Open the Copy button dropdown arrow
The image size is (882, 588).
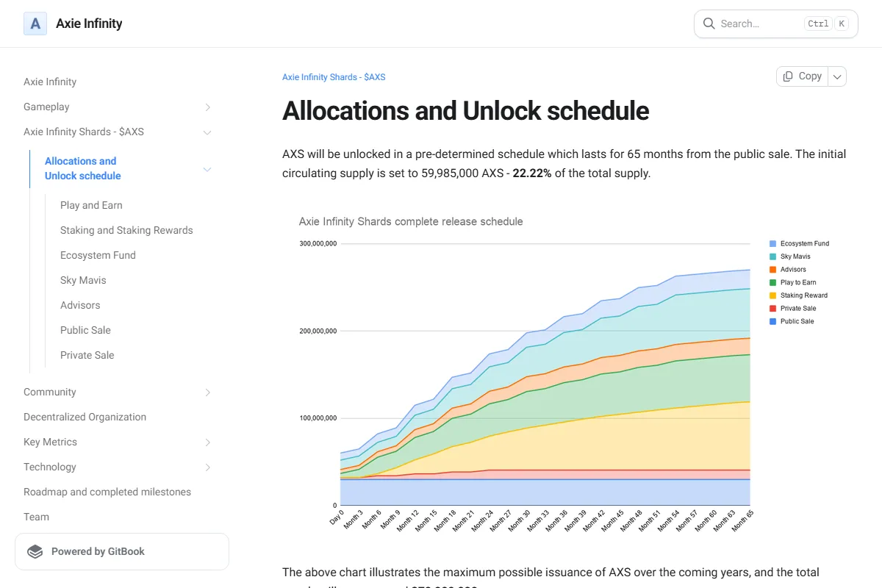pyautogui.click(x=837, y=76)
